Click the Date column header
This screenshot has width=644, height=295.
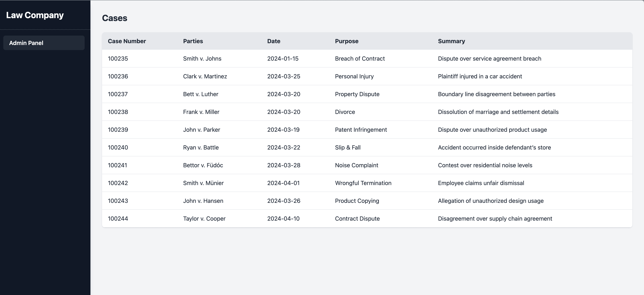(x=274, y=41)
